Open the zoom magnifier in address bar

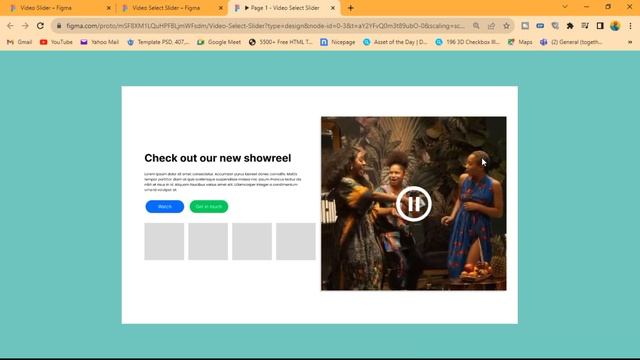(476, 26)
